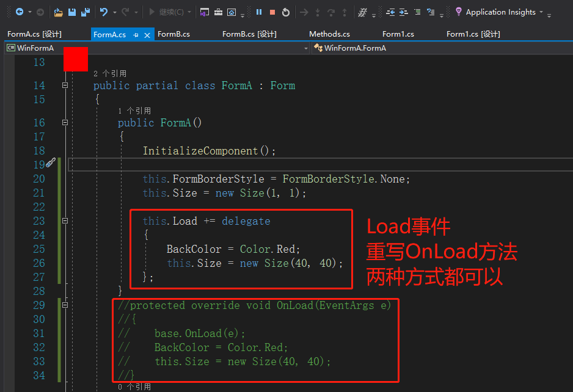Click the '2 个引用' CodeLens link above class FormA
The height and width of the screenshot is (392, 573).
(x=110, y=73)
